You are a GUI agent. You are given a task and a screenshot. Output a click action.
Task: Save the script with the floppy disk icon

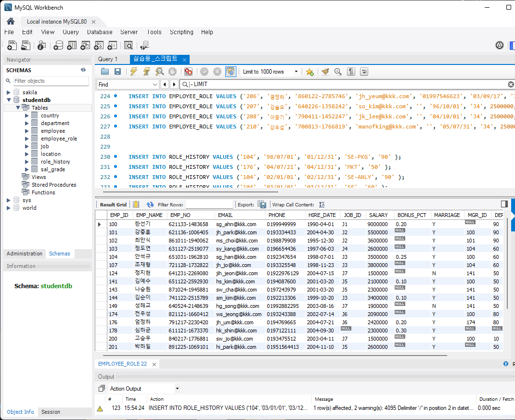(x=117, y=72)
